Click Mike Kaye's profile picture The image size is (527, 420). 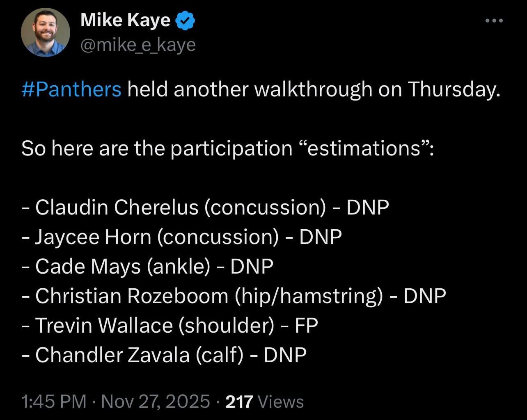(46, 32)
